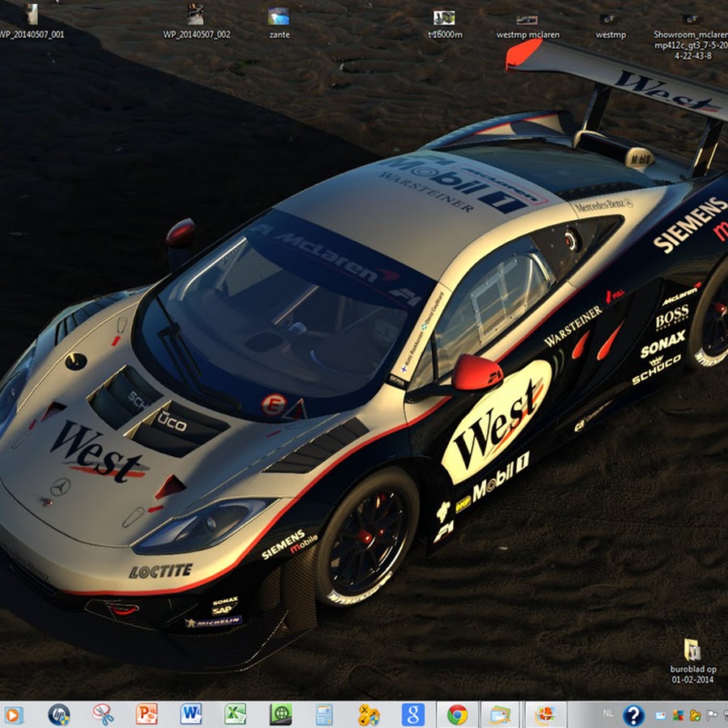728x728 pixels.
Task: Open HP Support Assistant in taskbar
Action: tap(59, 715)
